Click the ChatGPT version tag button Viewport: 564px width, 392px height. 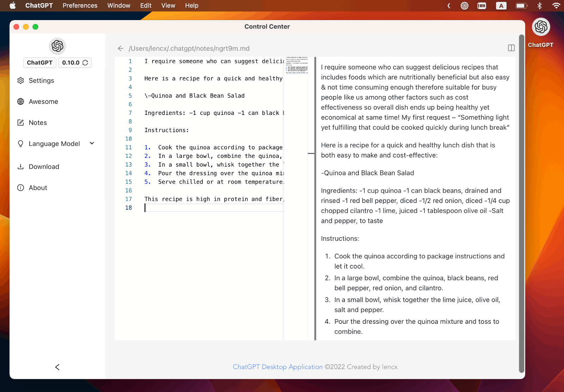point(39,63)
